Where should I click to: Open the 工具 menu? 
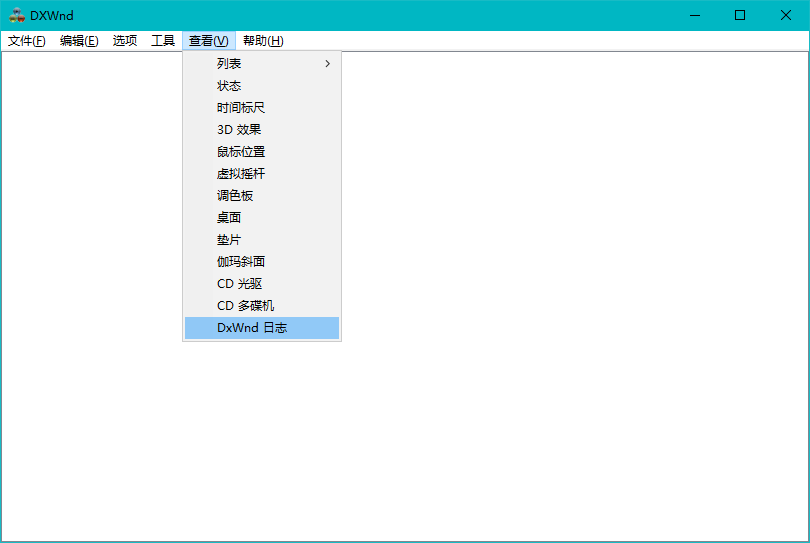pos(163,41)
